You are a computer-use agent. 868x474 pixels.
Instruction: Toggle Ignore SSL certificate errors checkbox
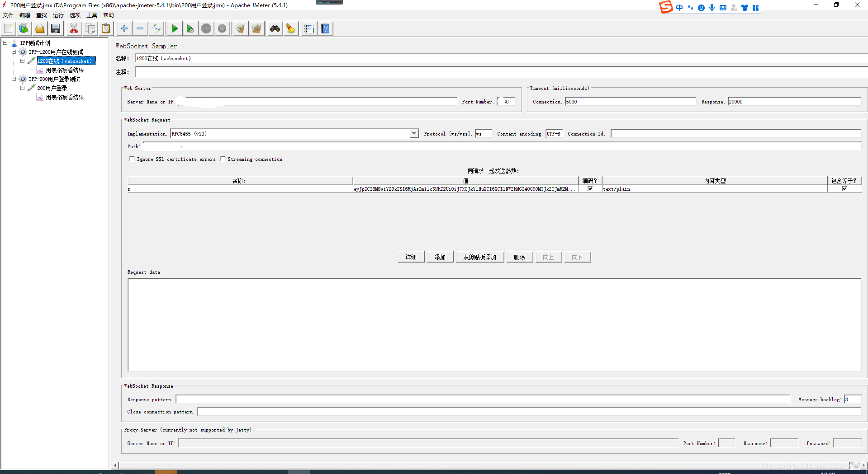[x=132, y=159]
